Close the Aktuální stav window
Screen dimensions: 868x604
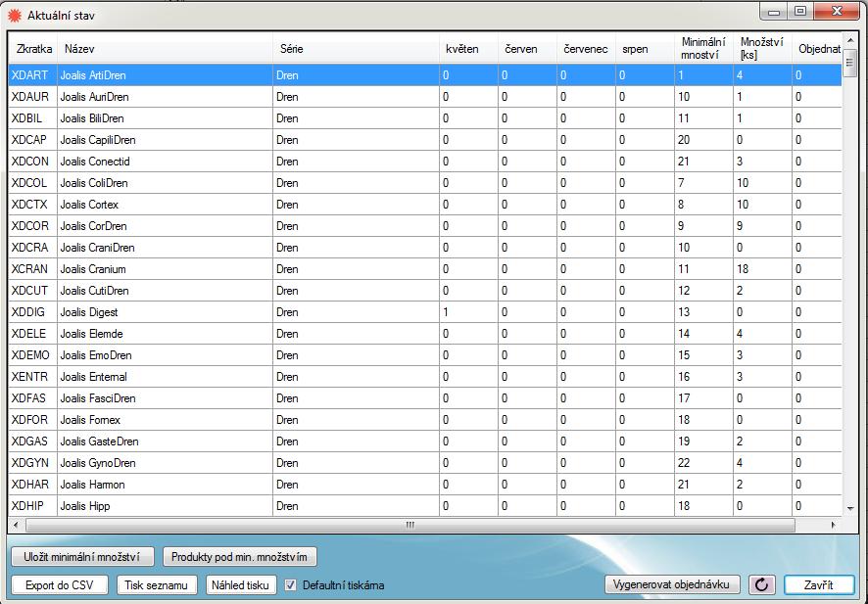coord(837,12)
